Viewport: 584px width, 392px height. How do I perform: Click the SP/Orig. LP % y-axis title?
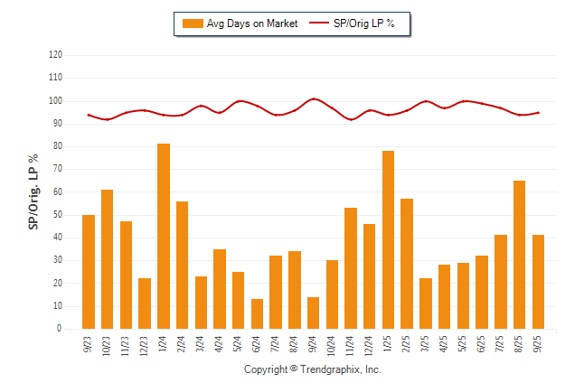point(33,191)
